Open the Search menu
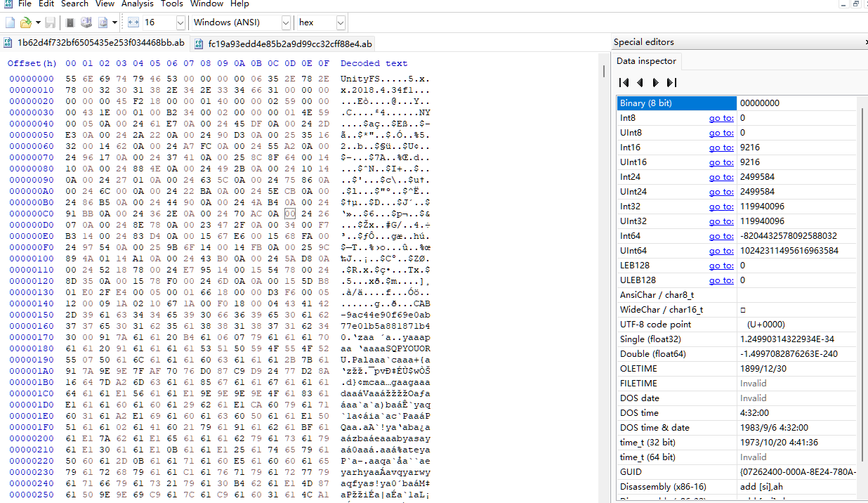868x503 pixels. (x=74, y=4)
